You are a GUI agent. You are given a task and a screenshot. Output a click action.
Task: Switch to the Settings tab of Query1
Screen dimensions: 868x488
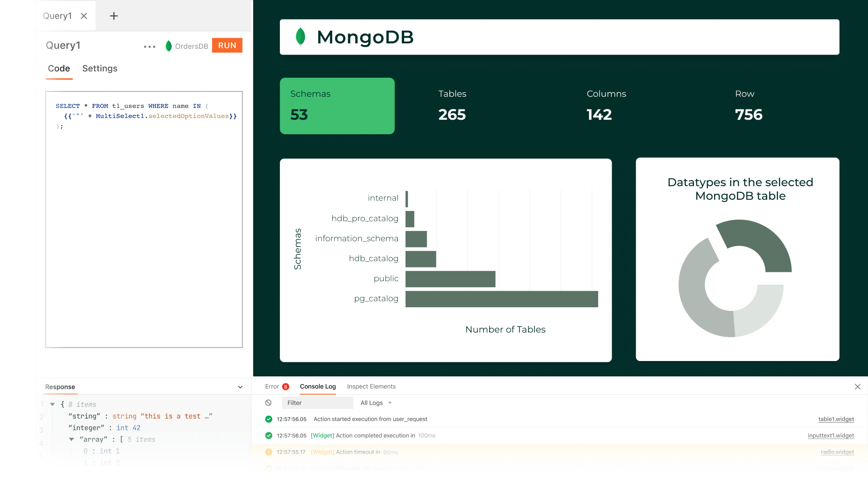pyautogui.click(x=99, y=69)
